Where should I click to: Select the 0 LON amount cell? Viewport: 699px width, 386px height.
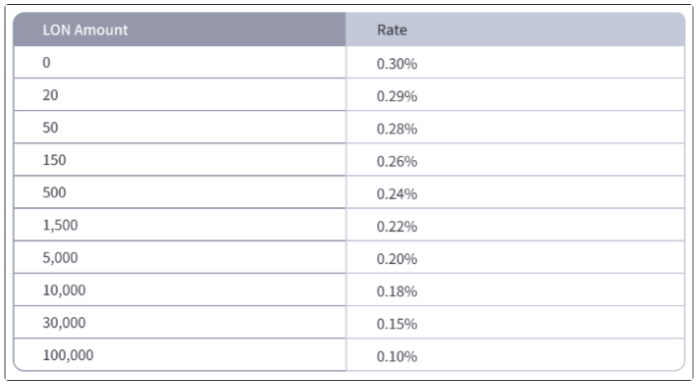point(180,62)
